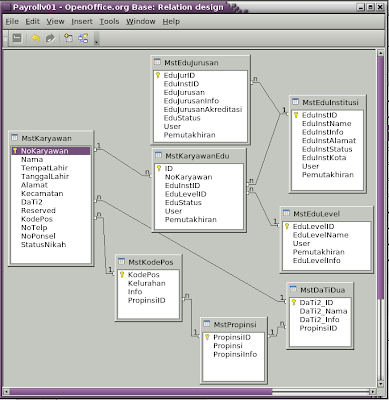The height and width of the screenshot is (400, 389).
Task: Click the vertical scrollbar thumb
Action: click(x=381, y=178)
